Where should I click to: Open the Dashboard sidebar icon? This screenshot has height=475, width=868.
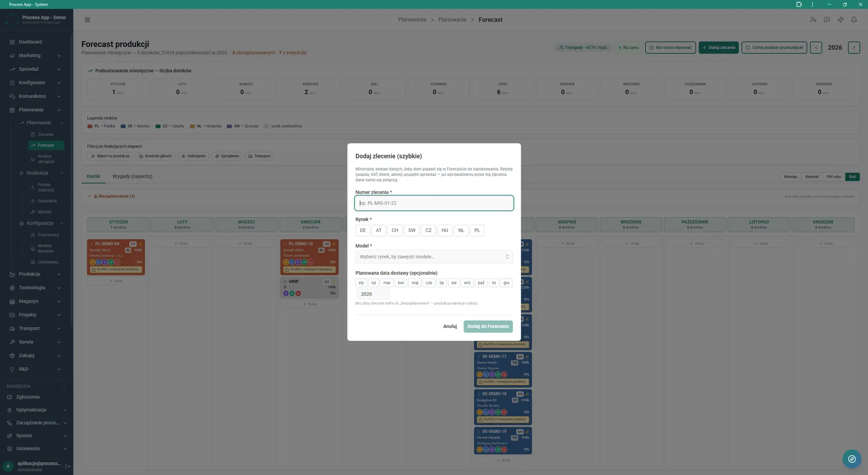click(x=12, y=42)
